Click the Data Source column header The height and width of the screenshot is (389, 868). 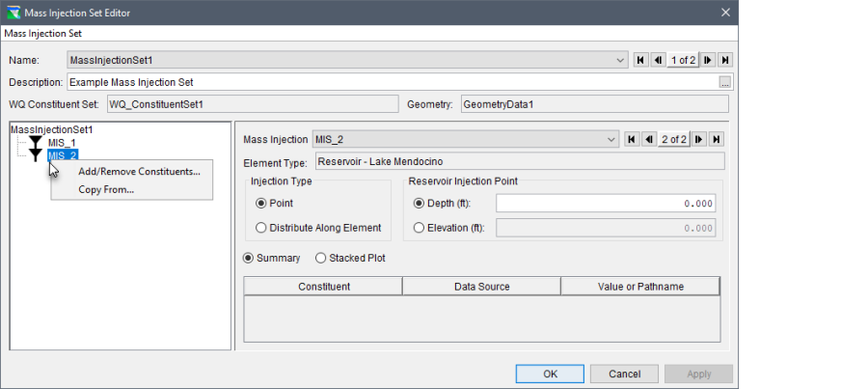(481, 287)
